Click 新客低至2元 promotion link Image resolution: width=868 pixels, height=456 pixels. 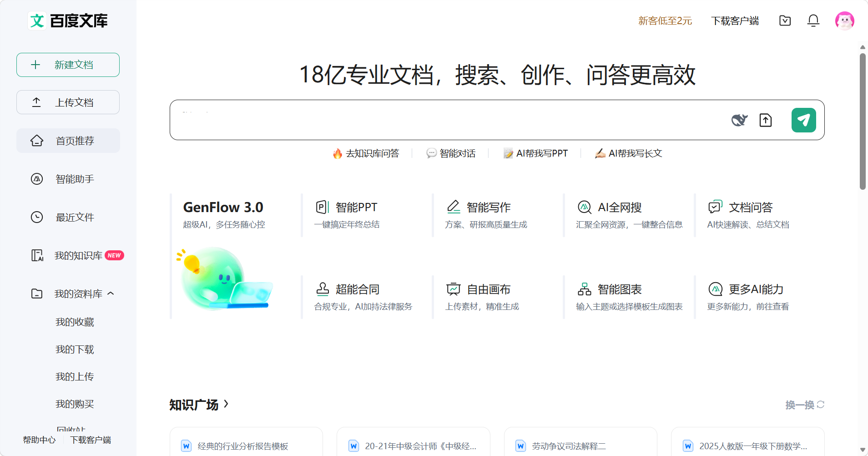click(x=665, y=21)
